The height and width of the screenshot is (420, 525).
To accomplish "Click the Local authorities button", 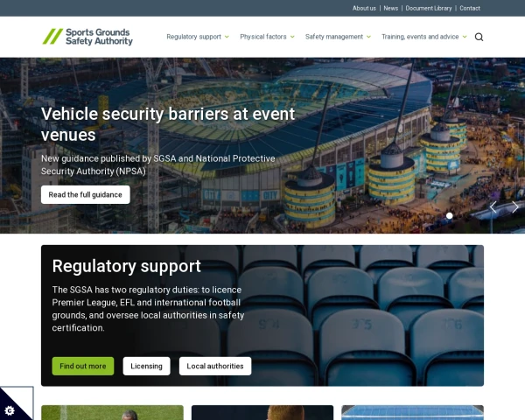I will click(215, 366).
